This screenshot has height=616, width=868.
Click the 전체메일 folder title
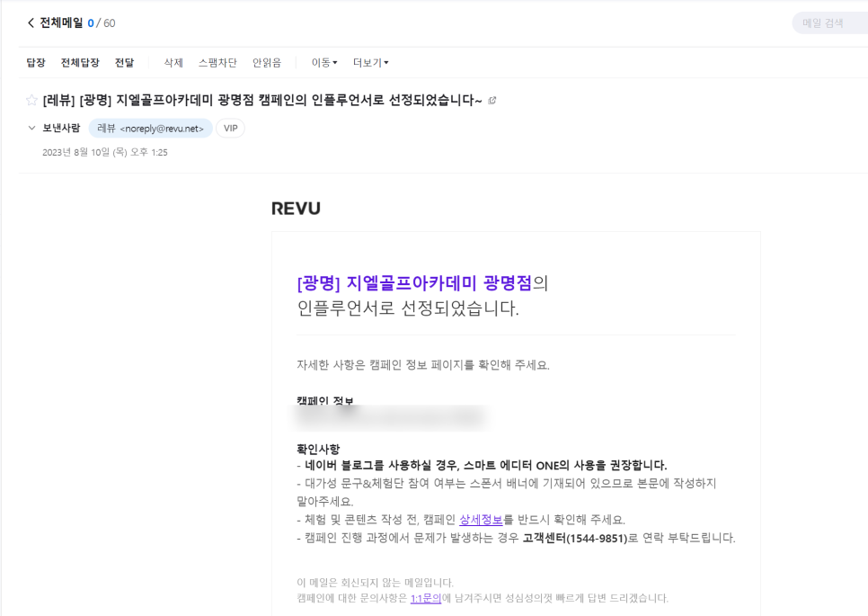coord(61,22)
